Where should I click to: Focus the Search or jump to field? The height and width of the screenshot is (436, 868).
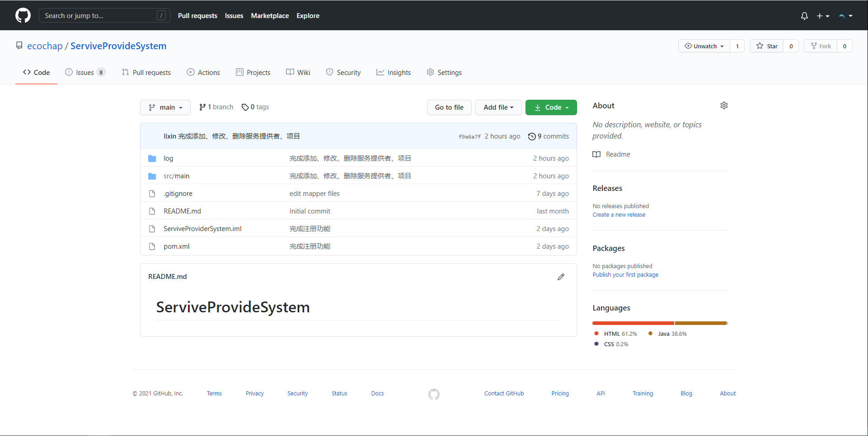[104, 16]
